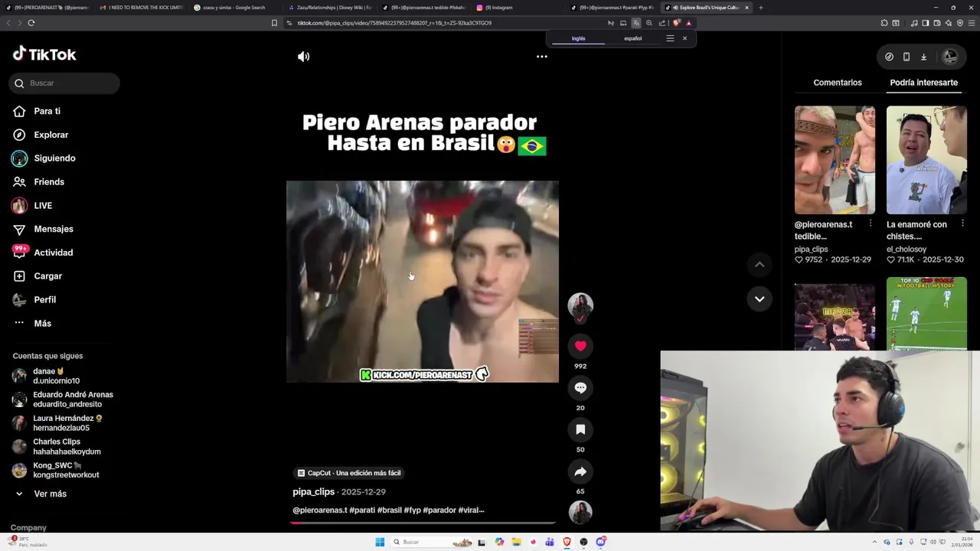Click CapCut Una edición más fácil badge

coord(349,473)
